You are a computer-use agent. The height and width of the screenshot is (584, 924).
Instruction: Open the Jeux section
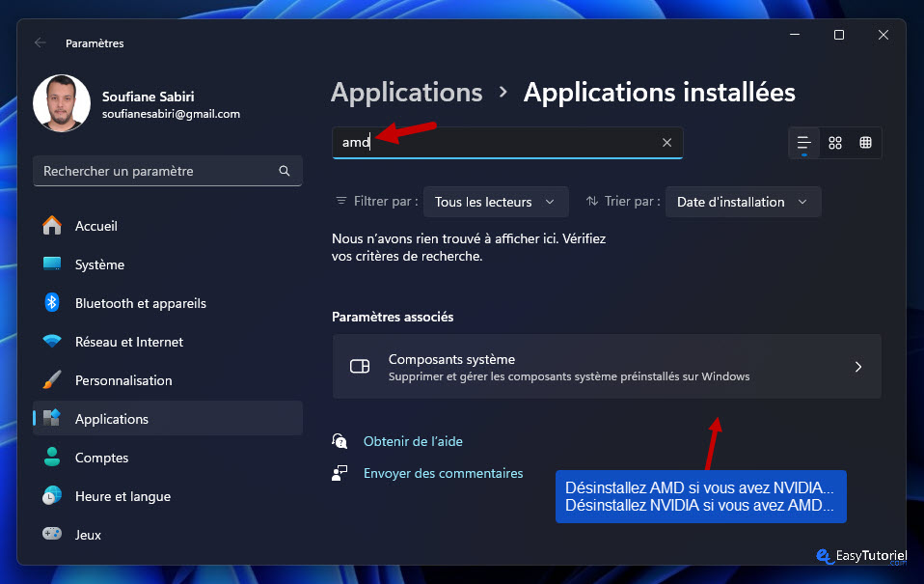pos(168,535)
